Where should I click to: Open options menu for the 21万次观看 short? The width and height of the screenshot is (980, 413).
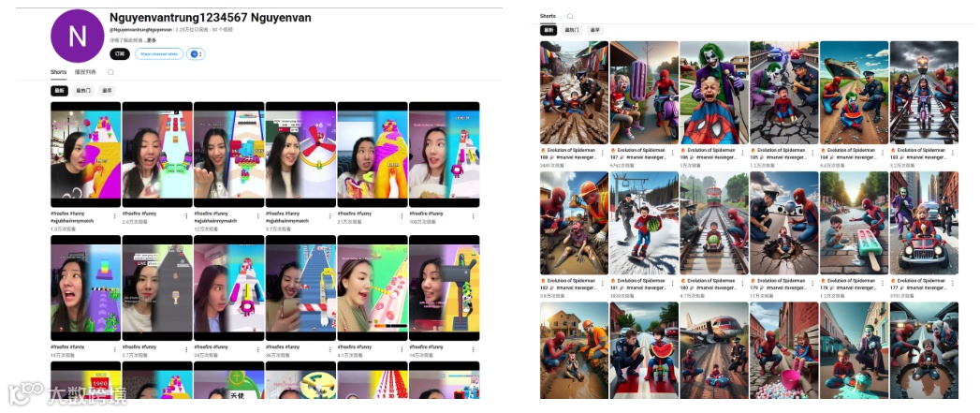click(x=402, y=216)
